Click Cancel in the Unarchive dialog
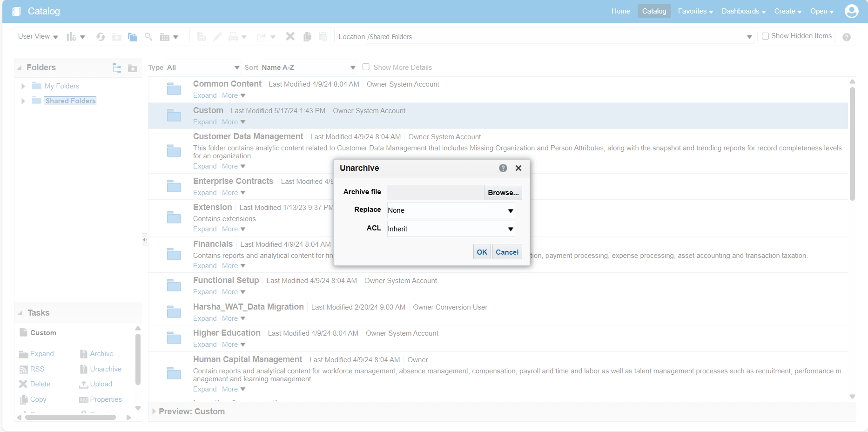 pos(507,252)
